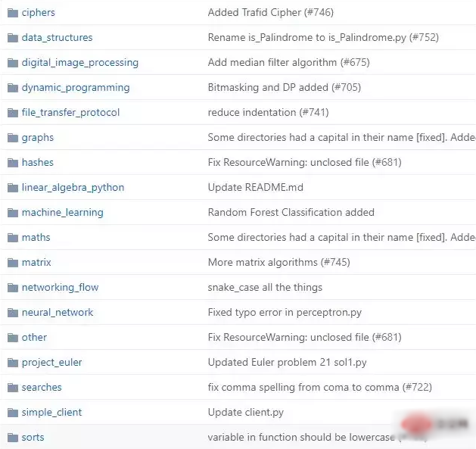View commit 'Updated Euler problem 21 sol1.py'

coord(287,363)
